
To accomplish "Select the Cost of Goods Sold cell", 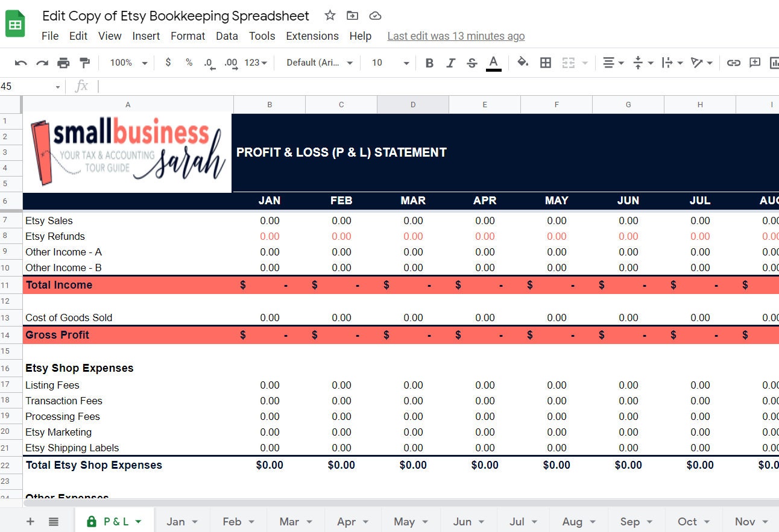I will (x=128, y=318).
